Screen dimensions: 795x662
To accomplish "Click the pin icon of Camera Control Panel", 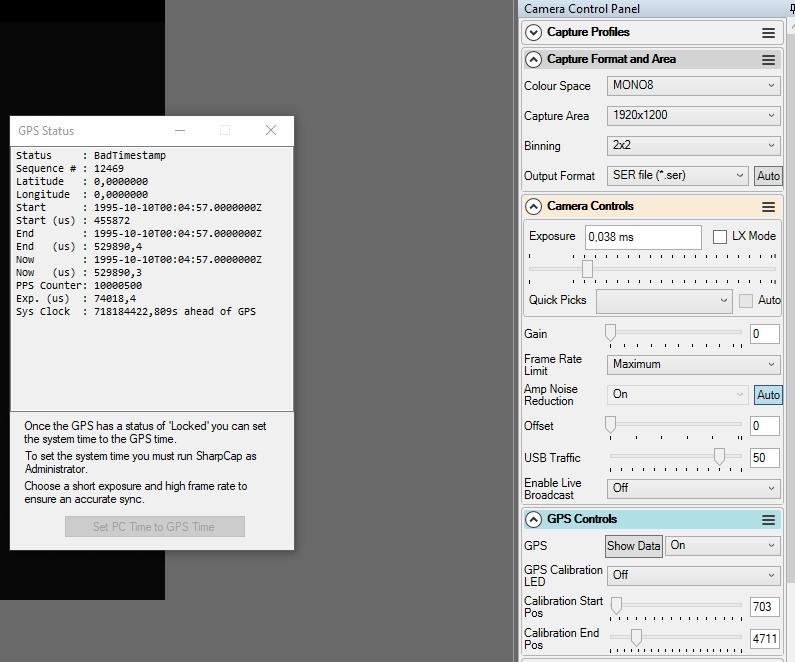I will pos(791,9).
